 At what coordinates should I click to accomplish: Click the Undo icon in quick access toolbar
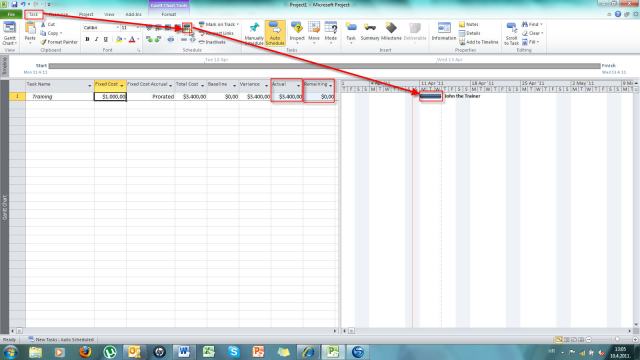pyautogui.click(x=23, y=4)
